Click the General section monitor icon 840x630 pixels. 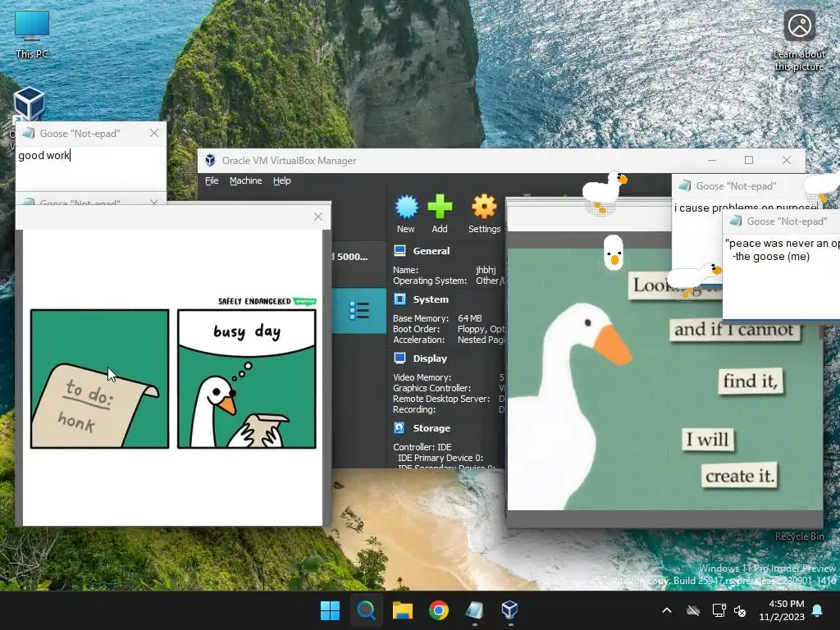[399, 251]
